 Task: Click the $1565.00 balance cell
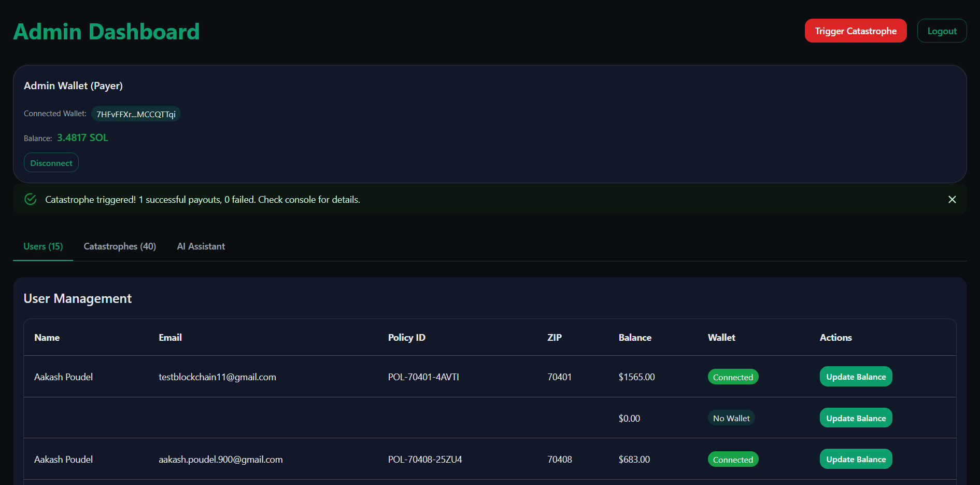click(x=636, y=377)
